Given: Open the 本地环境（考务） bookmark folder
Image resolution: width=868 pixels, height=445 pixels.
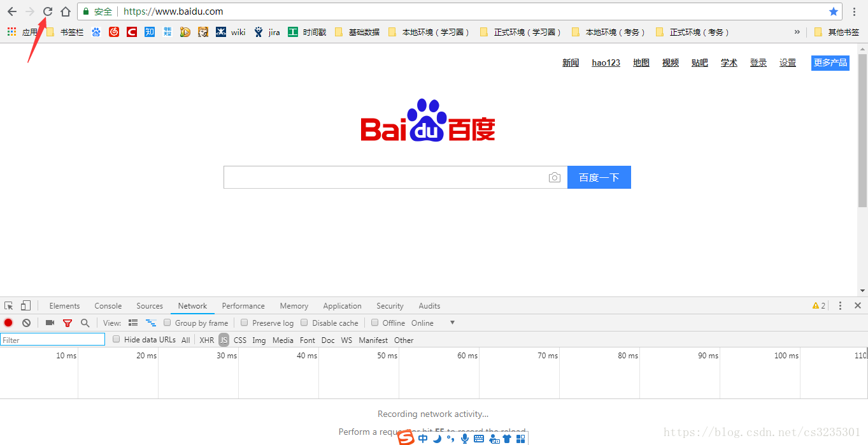Looking at the screenshot, I should (x=608, y=32).
